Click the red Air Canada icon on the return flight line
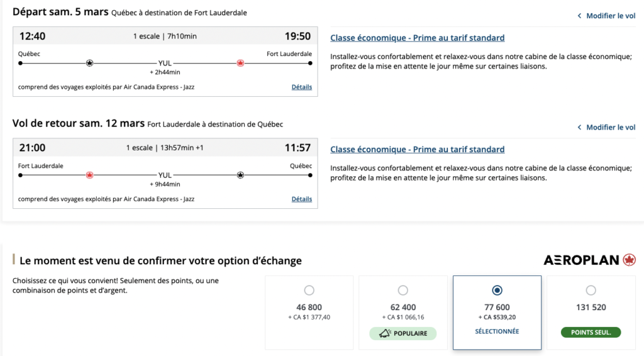The height and width of the screenshot is (356, 644). (89, 175)
